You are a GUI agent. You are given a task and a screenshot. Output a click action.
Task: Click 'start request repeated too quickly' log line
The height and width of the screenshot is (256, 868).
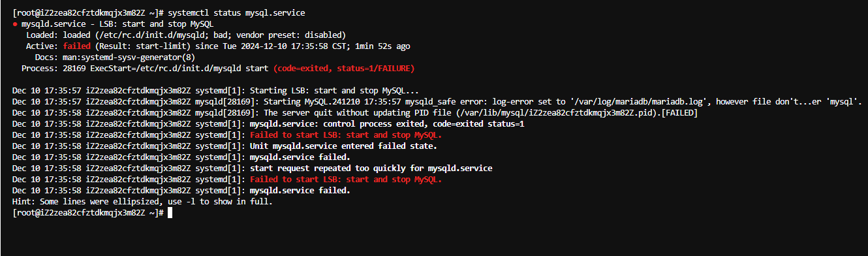point(371,168)
